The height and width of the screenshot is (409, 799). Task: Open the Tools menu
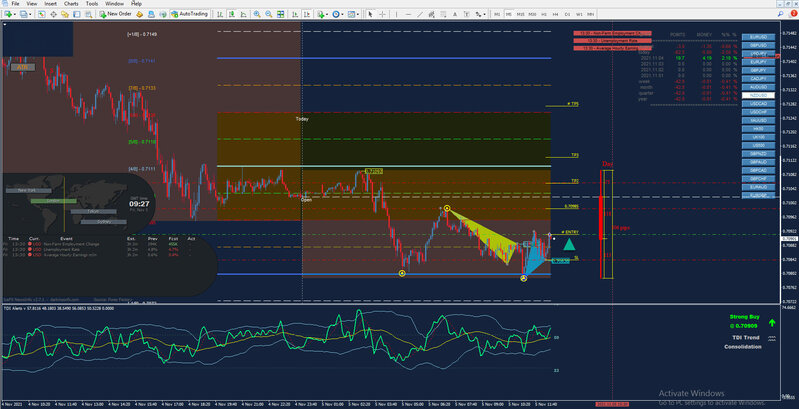tap(92, 4)
